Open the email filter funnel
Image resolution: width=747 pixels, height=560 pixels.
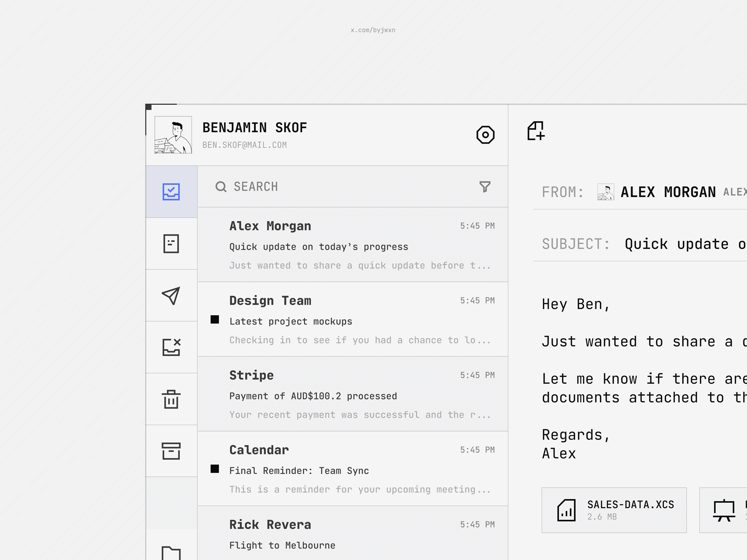(485, 187)
